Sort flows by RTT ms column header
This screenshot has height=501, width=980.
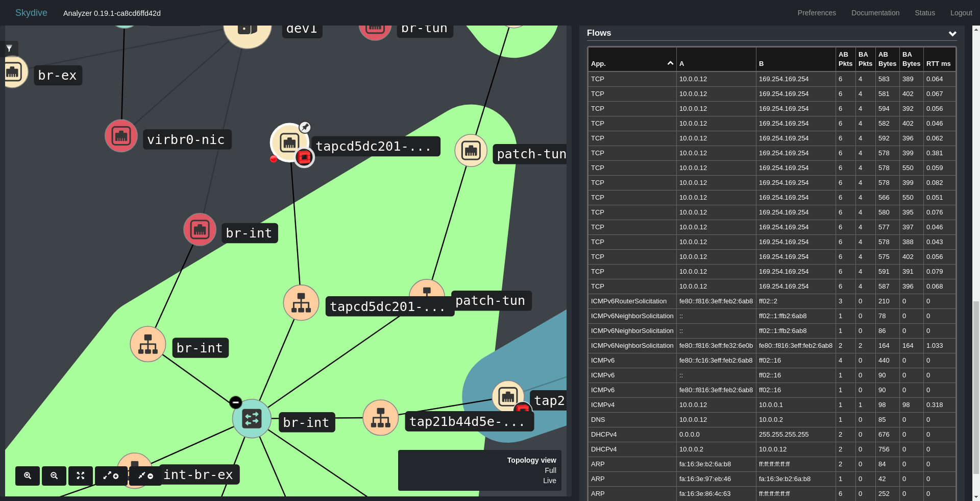coord(939,64)
